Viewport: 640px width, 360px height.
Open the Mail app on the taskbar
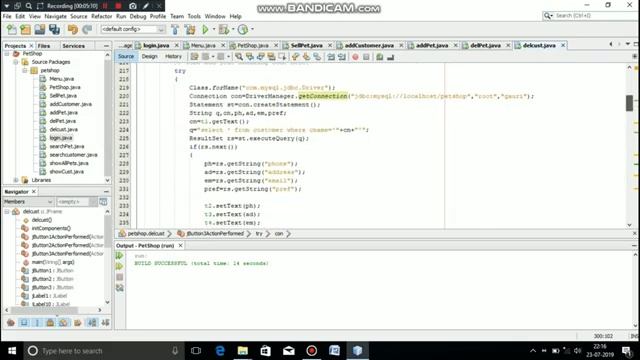point(289,351)
